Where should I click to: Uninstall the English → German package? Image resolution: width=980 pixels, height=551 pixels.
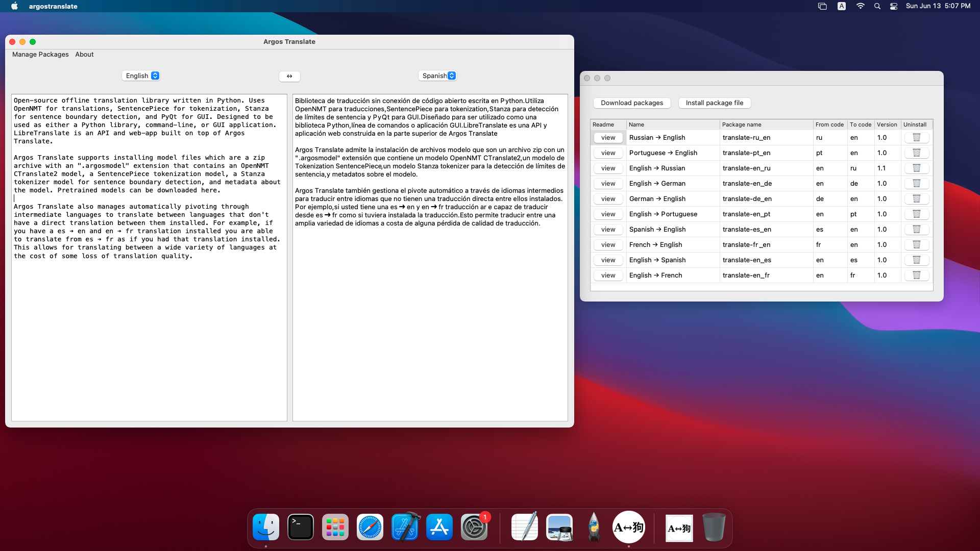coord(916,184)
